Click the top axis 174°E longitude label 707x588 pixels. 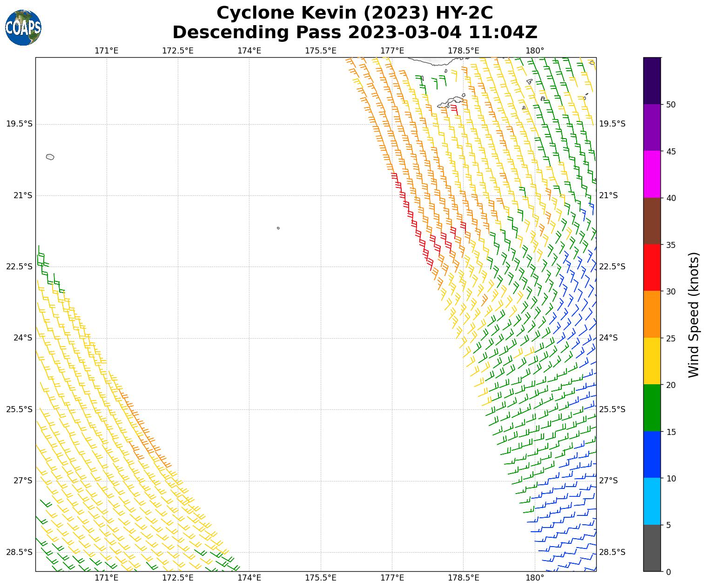(249, 51)
